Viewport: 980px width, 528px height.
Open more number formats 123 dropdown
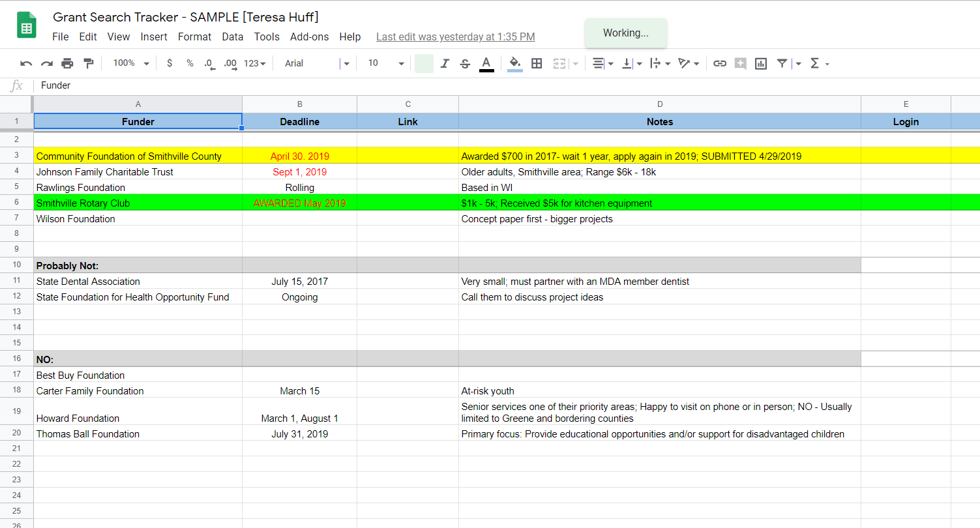pyautogui.click(x=255, y=63)
